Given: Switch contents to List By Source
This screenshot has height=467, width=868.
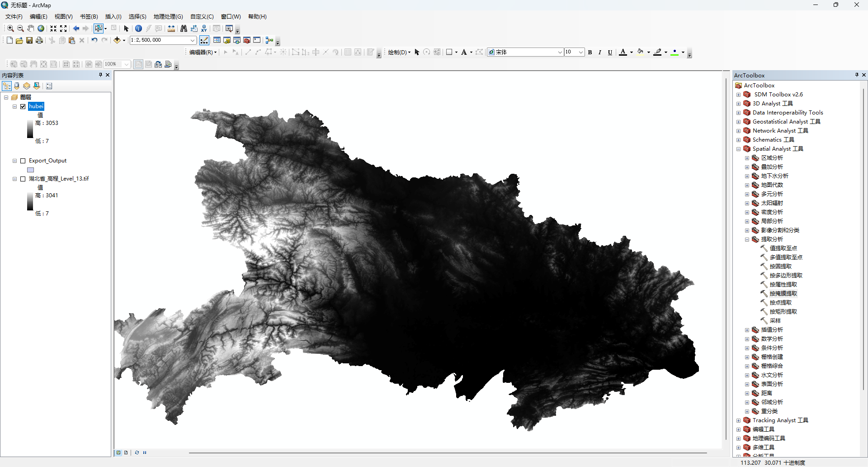Looking at the screenshot, I should point(17,86).
